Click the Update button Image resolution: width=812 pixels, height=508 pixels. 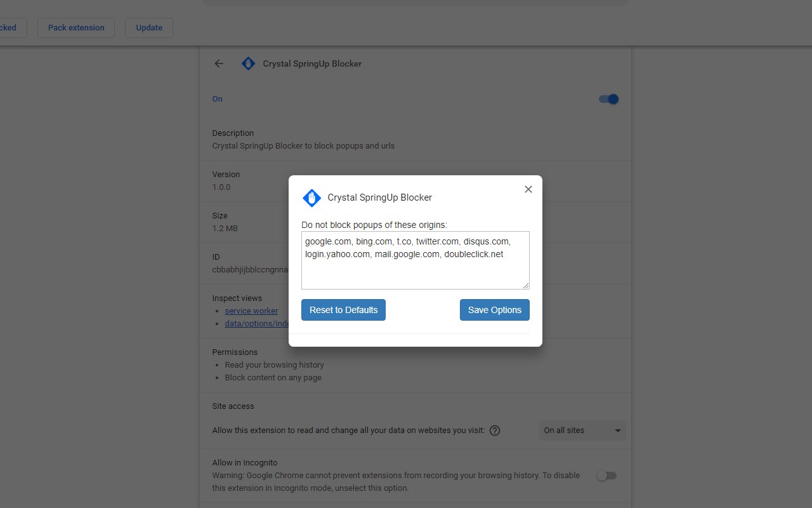coord(149,28)
